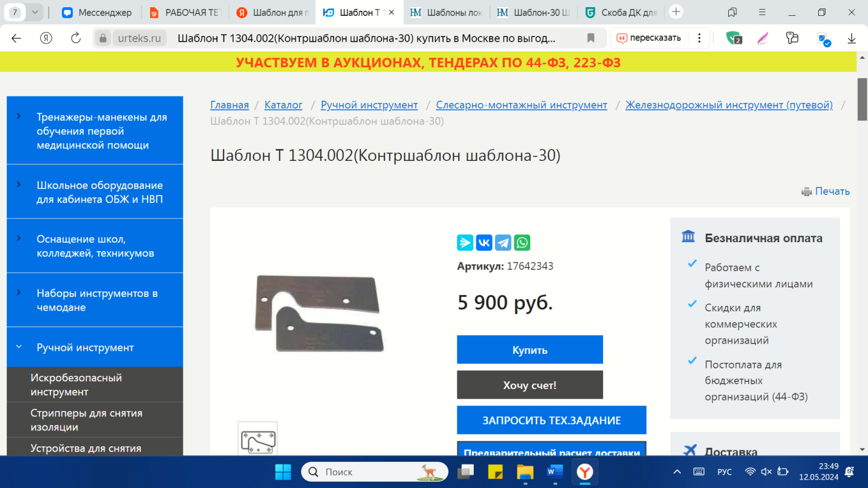Share product via VK icon
The height and width of the screenshot is (488, 868).
484,243
